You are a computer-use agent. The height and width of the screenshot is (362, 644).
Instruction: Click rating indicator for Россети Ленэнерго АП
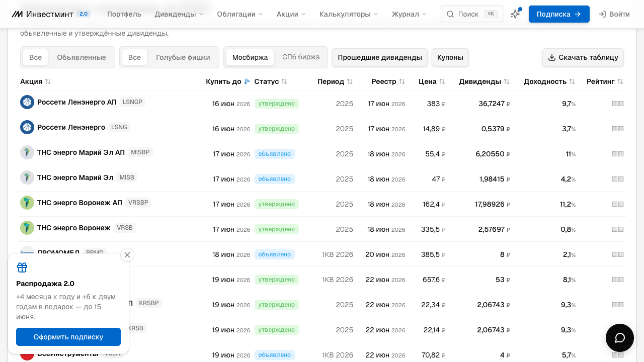point(618,104)
